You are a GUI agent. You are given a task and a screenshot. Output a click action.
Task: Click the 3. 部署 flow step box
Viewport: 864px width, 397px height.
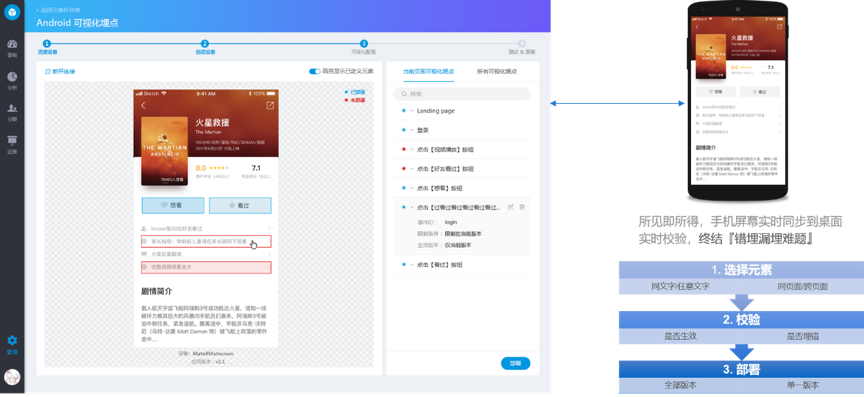pos(741,369)
